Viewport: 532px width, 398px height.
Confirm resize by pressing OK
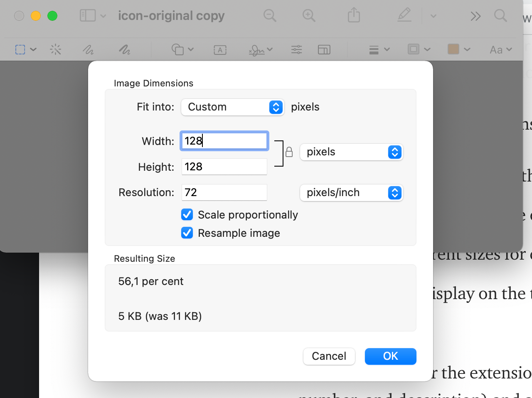pyautogui.click(x=390, y=356)
